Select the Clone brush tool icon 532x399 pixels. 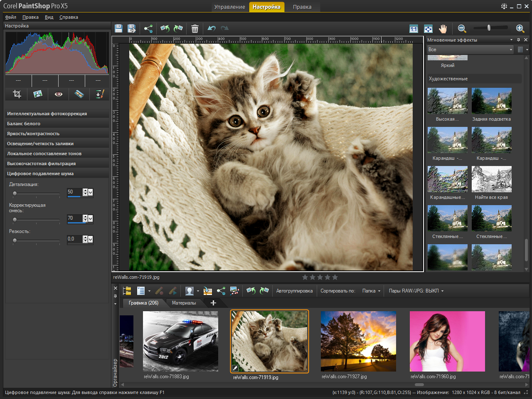100,94
